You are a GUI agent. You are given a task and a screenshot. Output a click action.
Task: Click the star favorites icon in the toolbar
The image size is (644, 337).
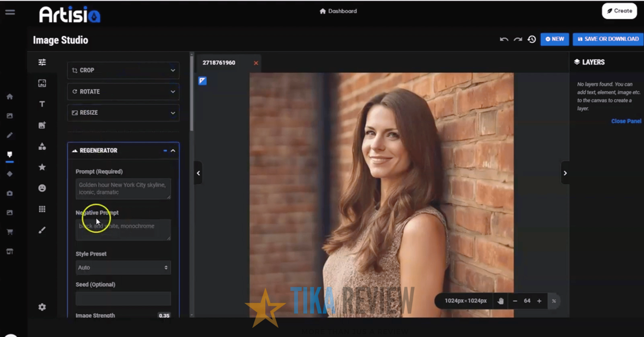pyautogui.click(x=42, y=167)
